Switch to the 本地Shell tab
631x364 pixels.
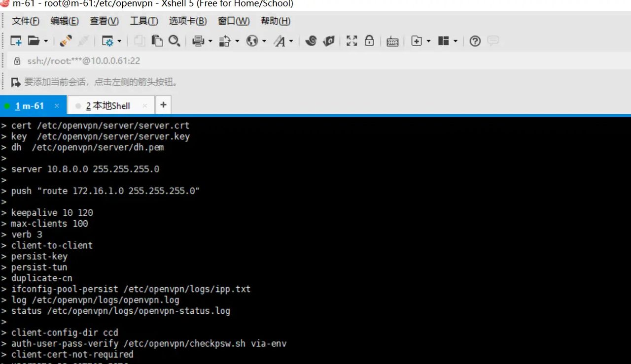[x=107, y=105]
